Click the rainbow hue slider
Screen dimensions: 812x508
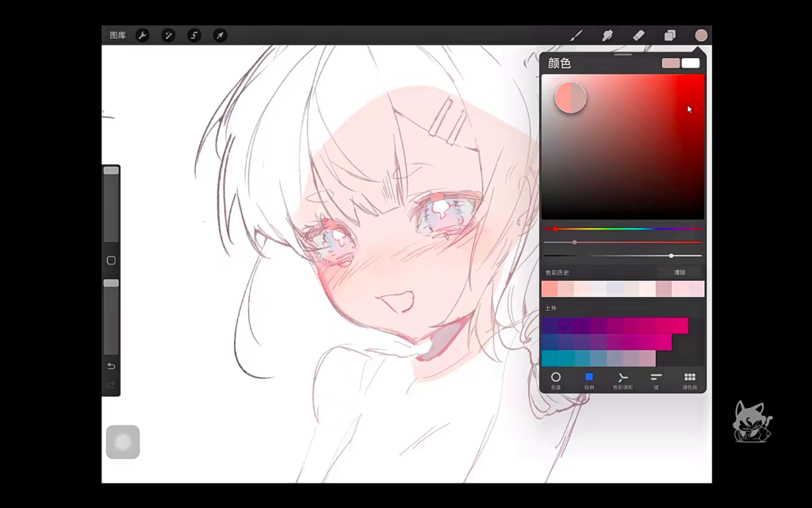click(623, 229)
